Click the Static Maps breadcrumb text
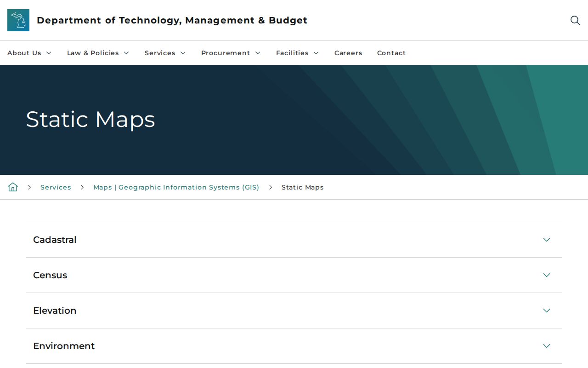This screenshot has width=588, height=368. (x=303, y=187)
